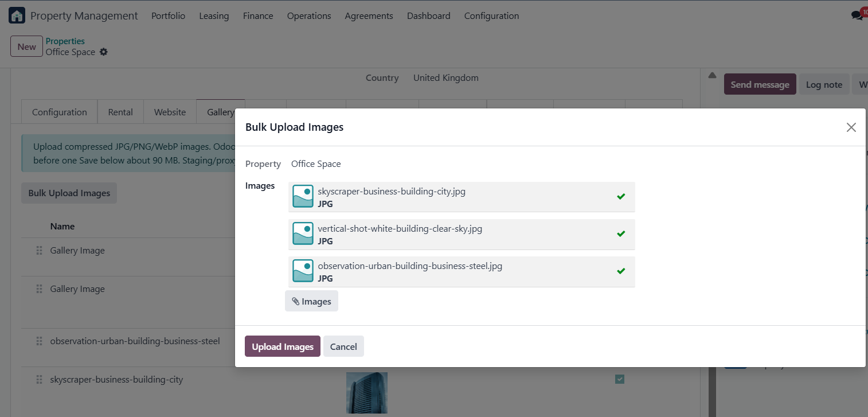
Task: Click the Send message button
Action: point(760,84)
